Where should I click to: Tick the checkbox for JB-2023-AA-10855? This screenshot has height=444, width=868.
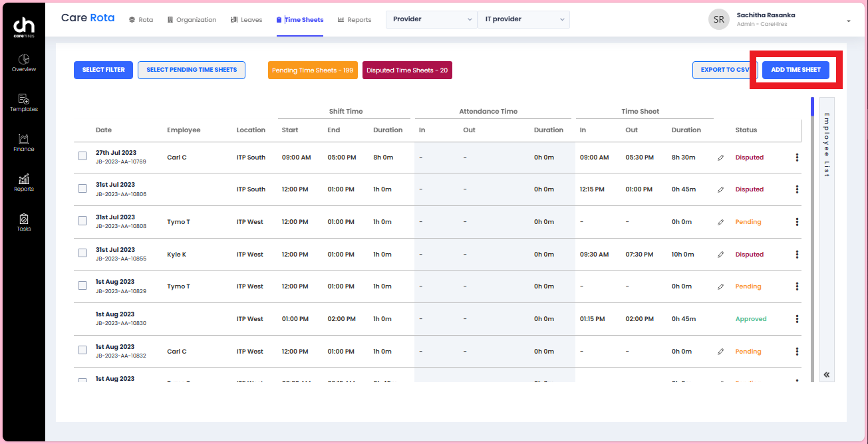(82, 253)
